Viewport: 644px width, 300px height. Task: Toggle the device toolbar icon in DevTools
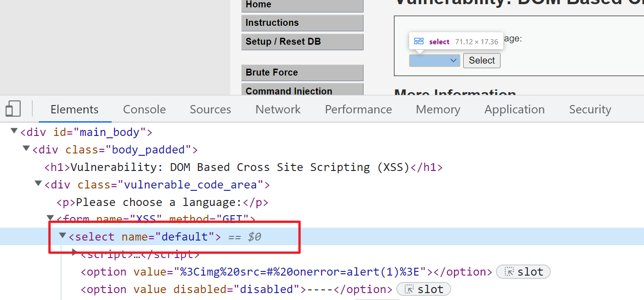click(13, 109)
